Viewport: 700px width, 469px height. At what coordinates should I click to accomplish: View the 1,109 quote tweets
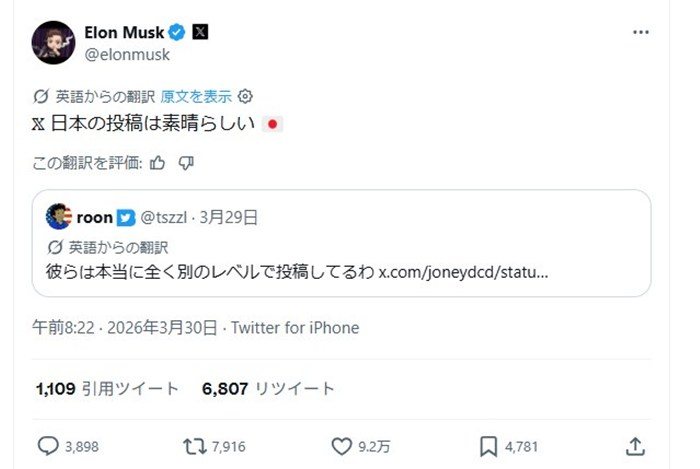pyautogui.click(x=107, y=389)
